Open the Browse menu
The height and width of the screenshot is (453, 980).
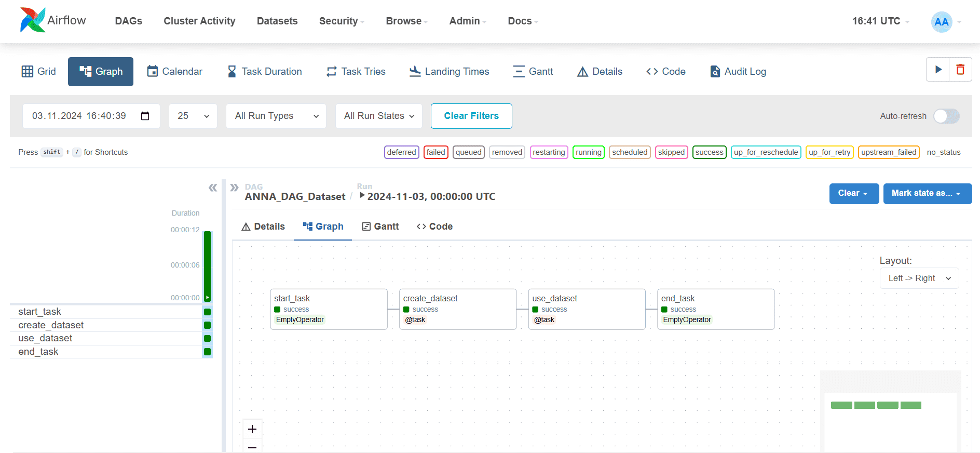[x=406, y=21]
